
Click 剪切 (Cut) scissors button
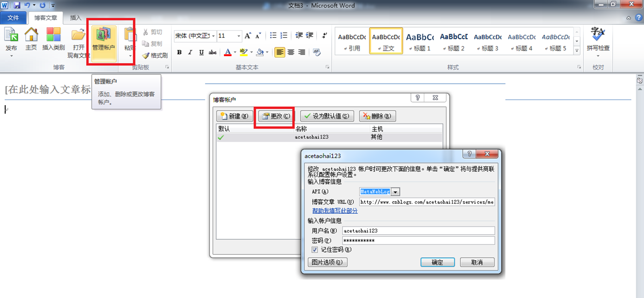(x=152, y=32)
